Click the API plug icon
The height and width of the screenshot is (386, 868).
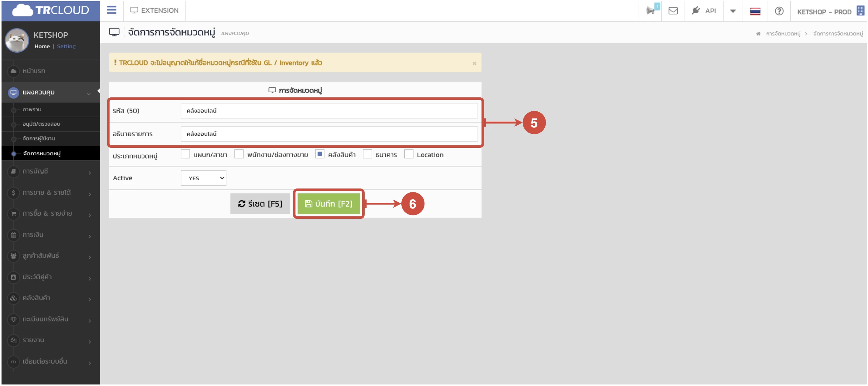696,10
